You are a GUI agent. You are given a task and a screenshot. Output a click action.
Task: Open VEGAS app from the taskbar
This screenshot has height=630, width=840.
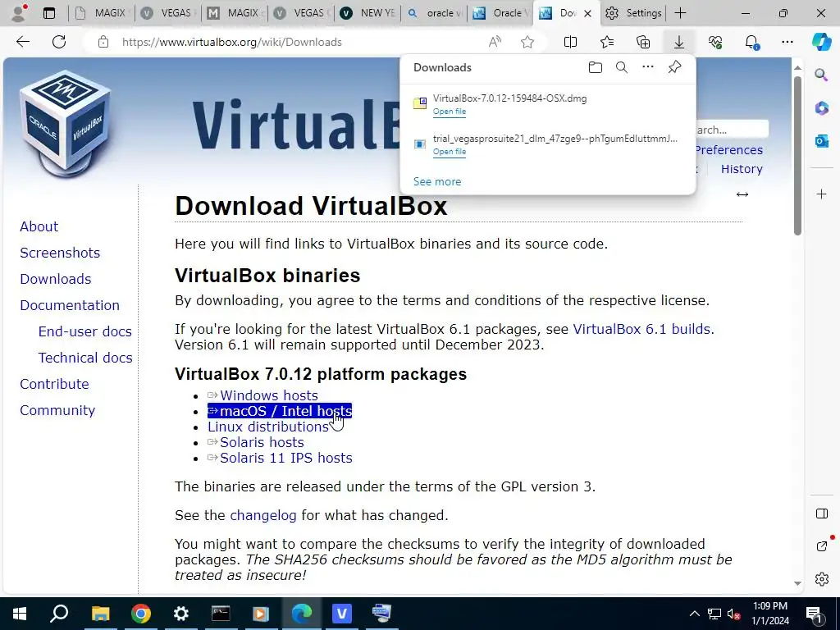[342, 614]
